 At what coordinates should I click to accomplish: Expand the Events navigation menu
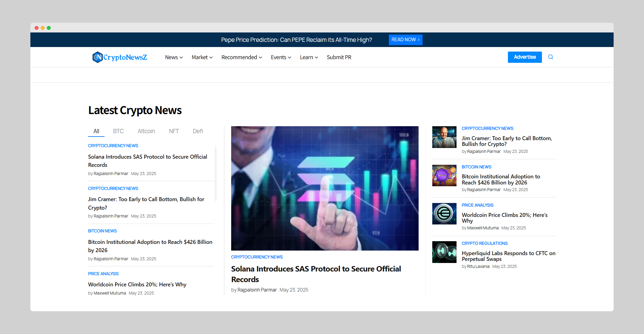pos(281,57)
